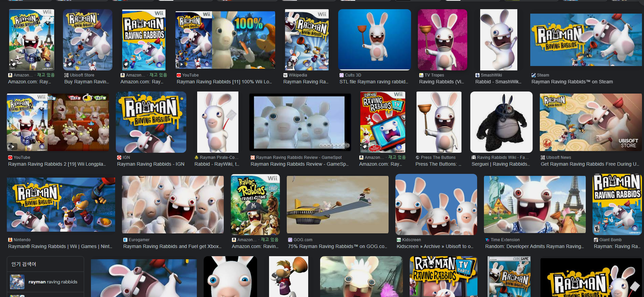Open the Travel in Time Wii cover thumbnail

(x=255, y=204)
